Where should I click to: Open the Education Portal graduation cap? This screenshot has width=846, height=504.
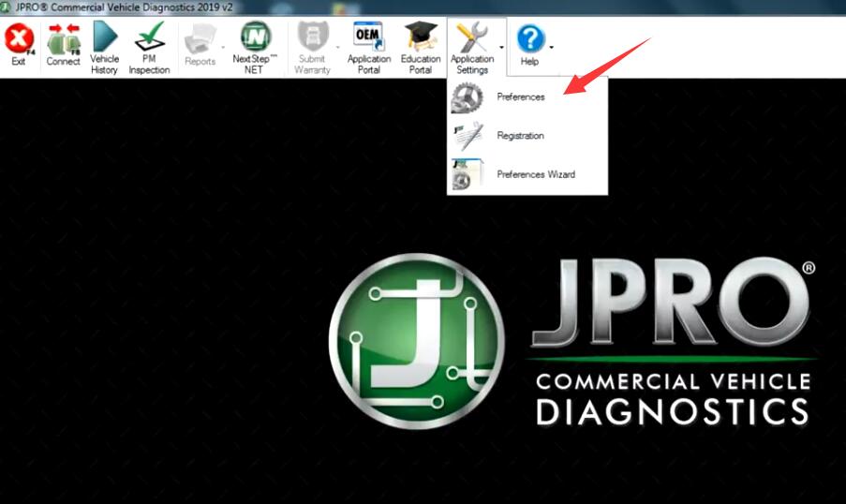pos(421,37)
